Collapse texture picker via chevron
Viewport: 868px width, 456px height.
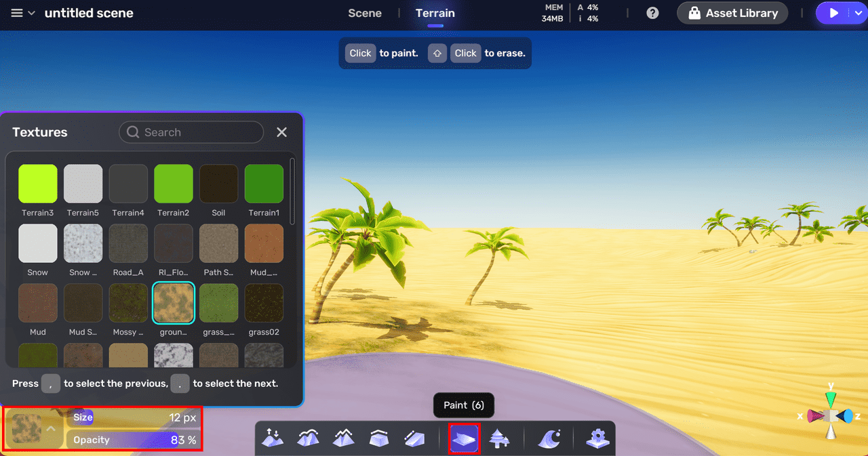pos(51,429)
